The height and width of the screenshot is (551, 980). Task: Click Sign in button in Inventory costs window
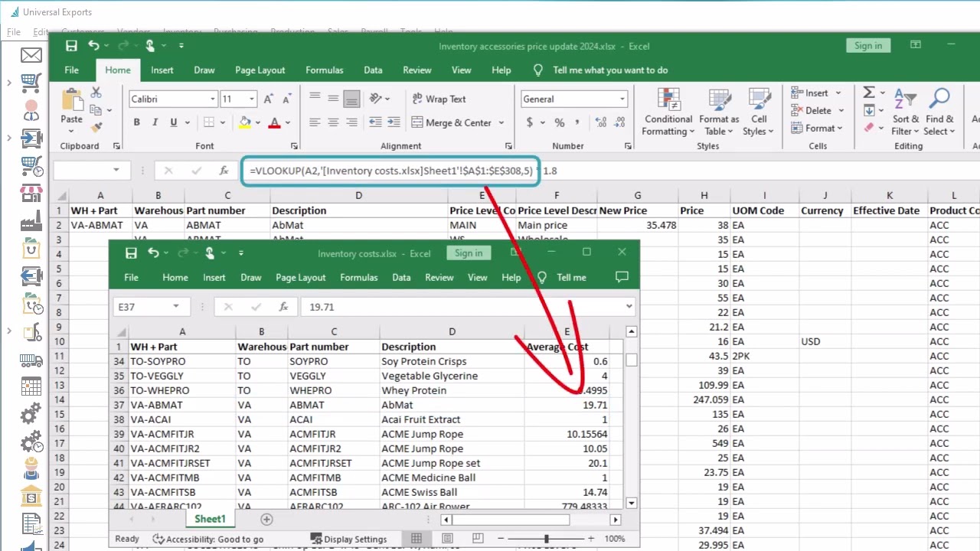[469, 253]
